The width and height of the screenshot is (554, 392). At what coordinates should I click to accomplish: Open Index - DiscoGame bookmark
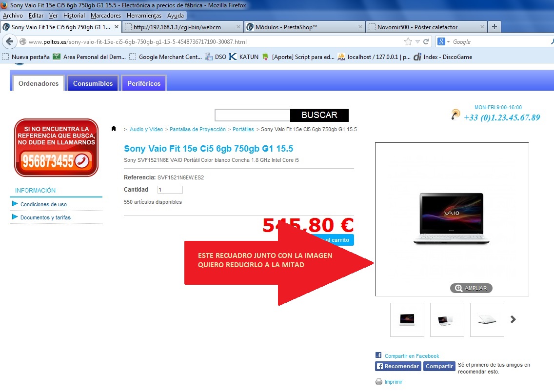point(443,57)
